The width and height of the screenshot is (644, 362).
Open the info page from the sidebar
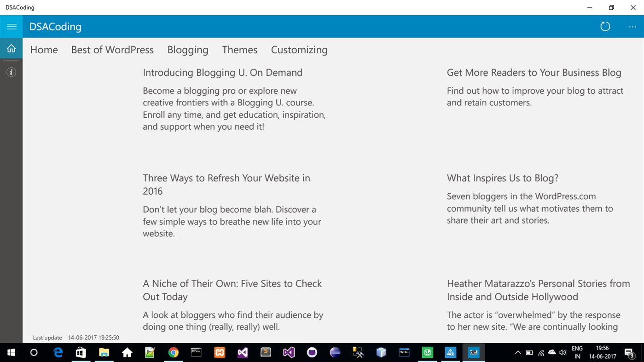click(x=11, y=72)
